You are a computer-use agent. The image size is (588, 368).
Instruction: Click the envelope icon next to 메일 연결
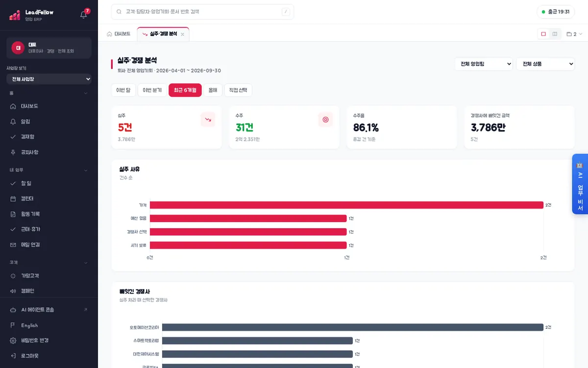point(13,244)
